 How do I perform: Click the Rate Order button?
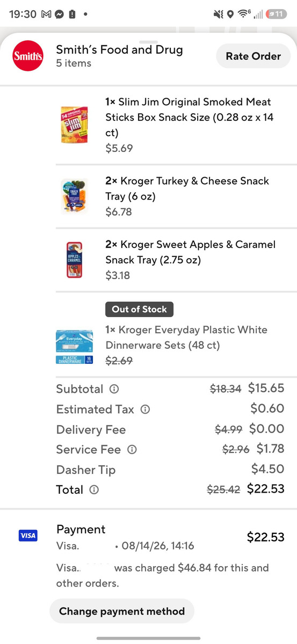coord(253,56)
